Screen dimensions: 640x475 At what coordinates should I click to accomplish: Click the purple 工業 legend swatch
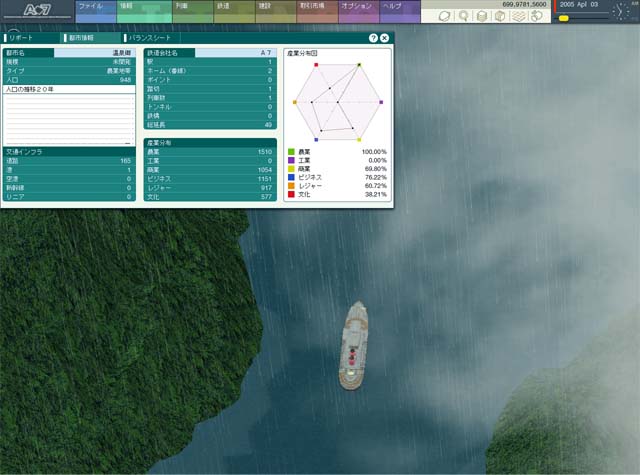(291, 160)
